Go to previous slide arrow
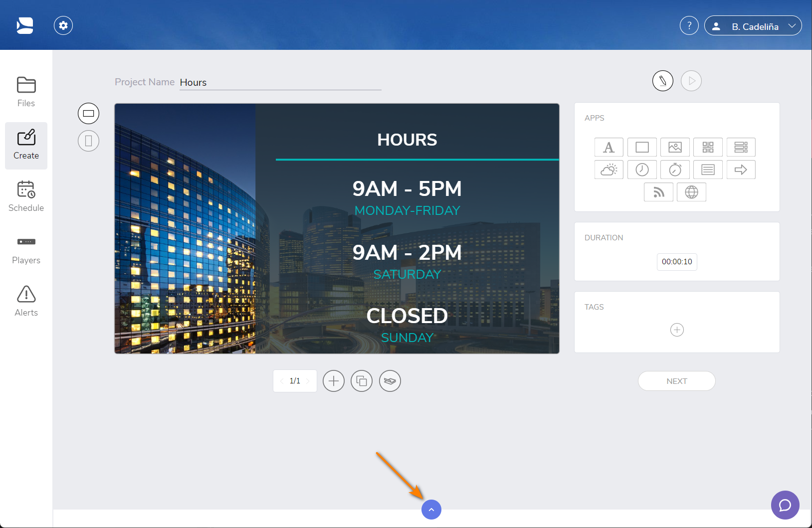The image size is (812, 528). pos(282,381)
